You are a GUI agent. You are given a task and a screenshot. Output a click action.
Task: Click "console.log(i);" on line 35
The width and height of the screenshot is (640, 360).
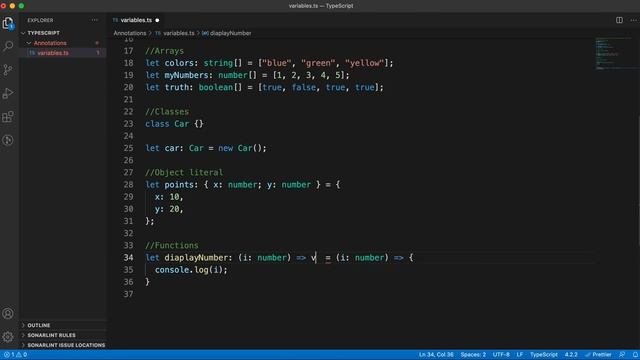pyautogui.click(x=191, y=270)
